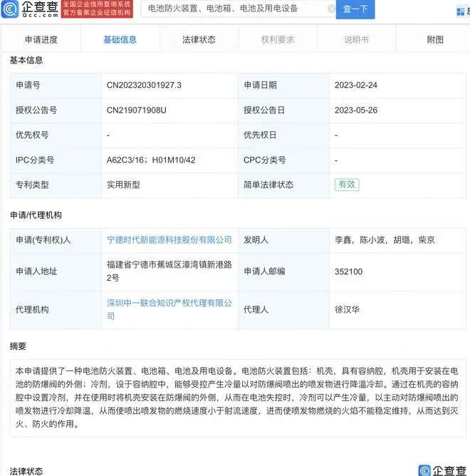Click the 代理机构 field label
The height and width of the screenshot is (476, 470).
pyautogui.click(x=32, y=310)
